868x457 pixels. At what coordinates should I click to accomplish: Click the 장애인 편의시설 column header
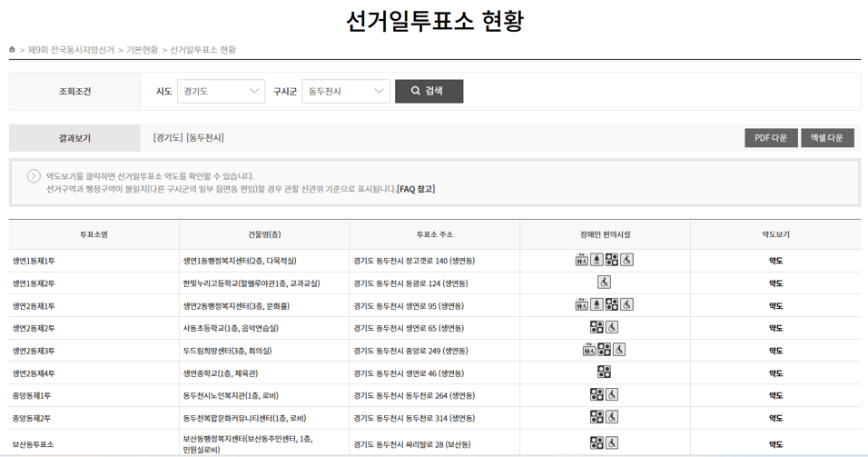coord(605,234)
